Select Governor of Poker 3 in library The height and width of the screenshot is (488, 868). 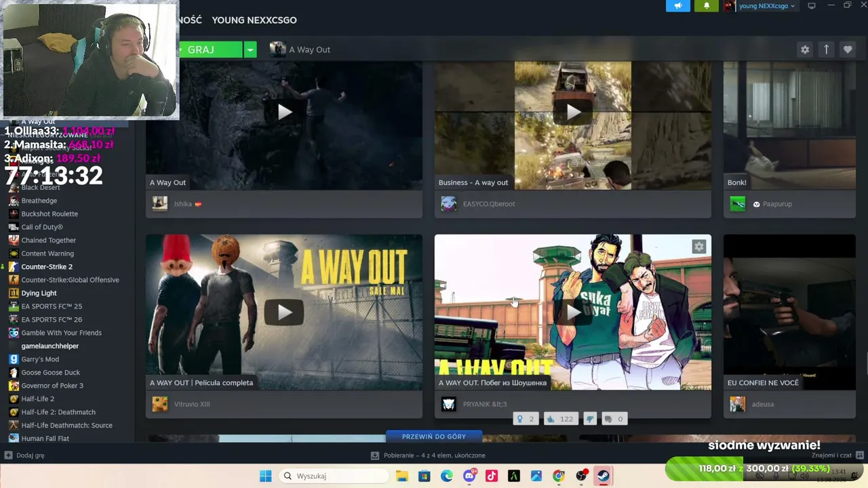(x=52, y=386)
